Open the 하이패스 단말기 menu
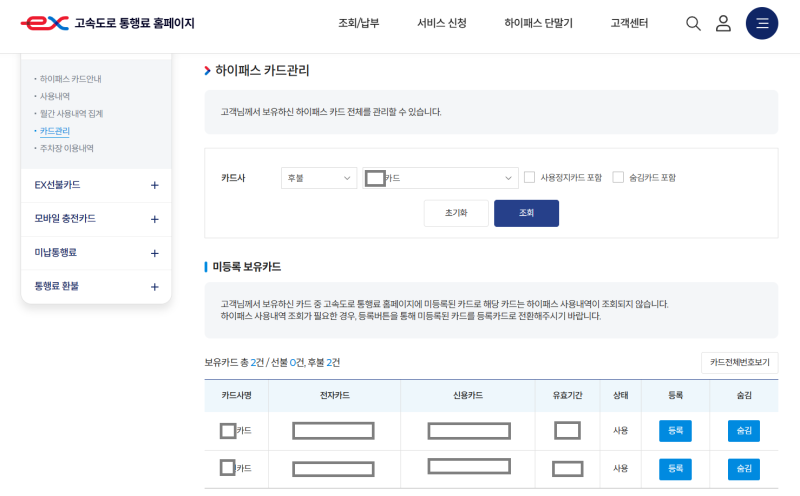Screen dimensions: 800x496 pyautogui.click(x=538, y=23)
